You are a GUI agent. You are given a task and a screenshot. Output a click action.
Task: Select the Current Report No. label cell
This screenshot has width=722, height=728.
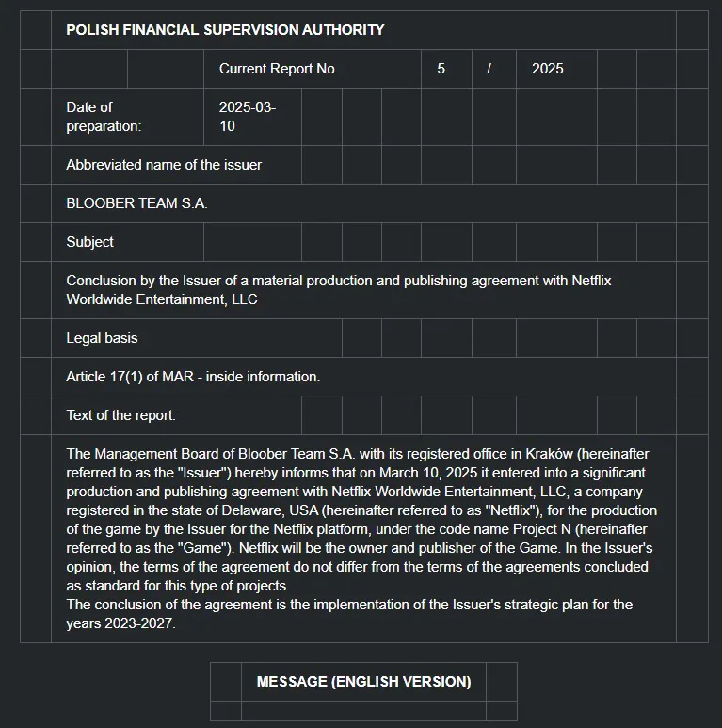(313, 69)
